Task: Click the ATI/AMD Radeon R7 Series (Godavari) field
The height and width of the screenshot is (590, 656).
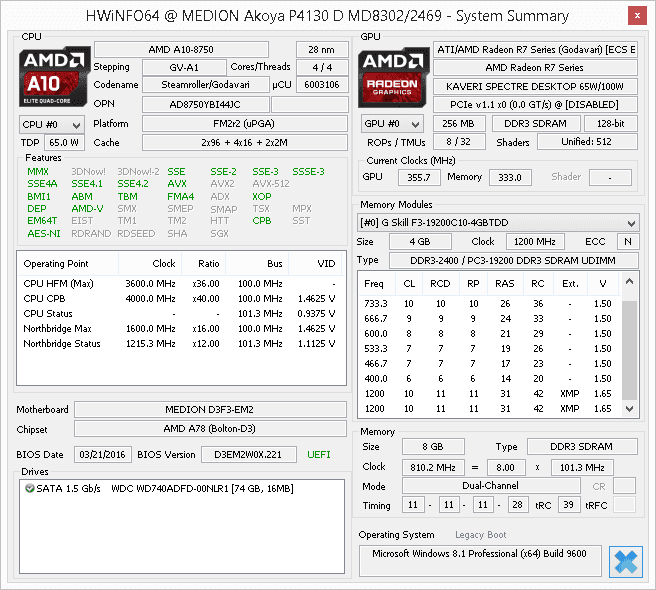Action: click(x=536, y=50)
